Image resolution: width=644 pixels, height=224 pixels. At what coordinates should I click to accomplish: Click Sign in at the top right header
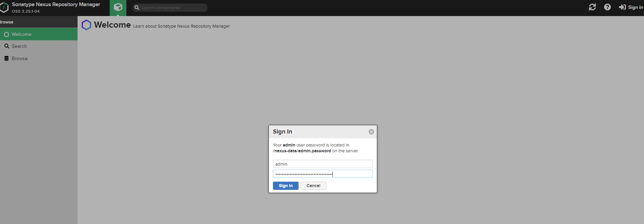[631, 7]
